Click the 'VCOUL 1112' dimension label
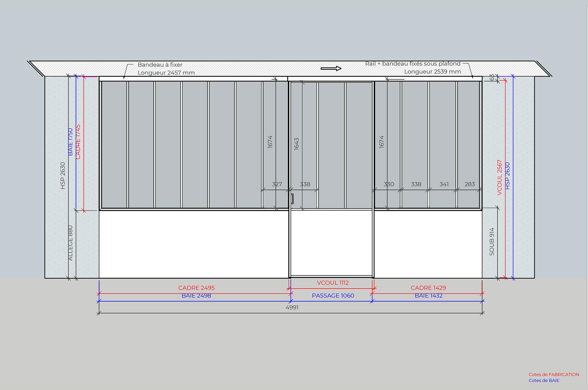The height and width of the screenshot is (390, 588). point(333,283)
